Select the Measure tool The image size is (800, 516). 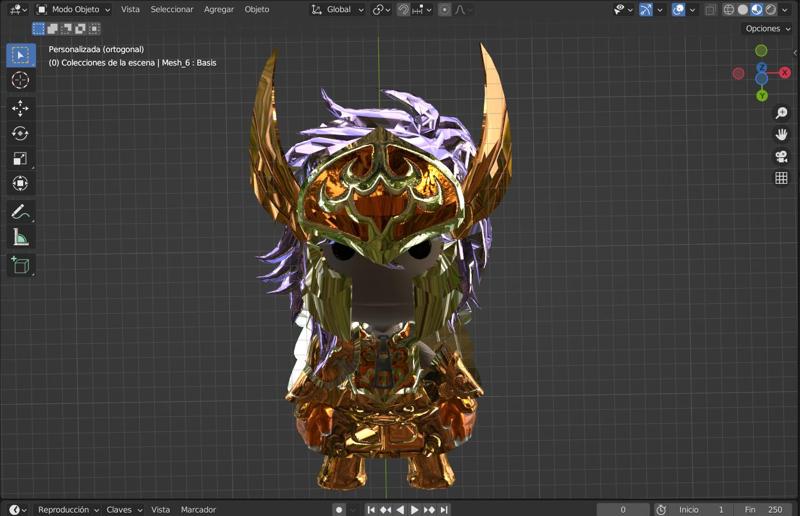click(20, 237)
